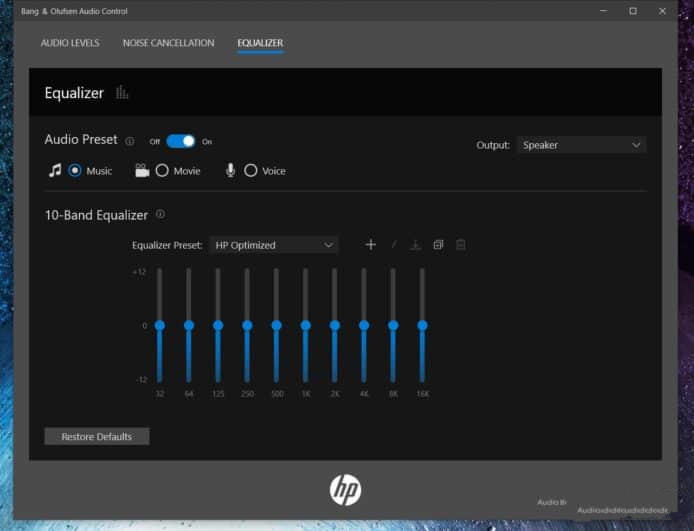Select the Voice radio button
This screenshot has width=694, height=531.
tap(251, 171)
